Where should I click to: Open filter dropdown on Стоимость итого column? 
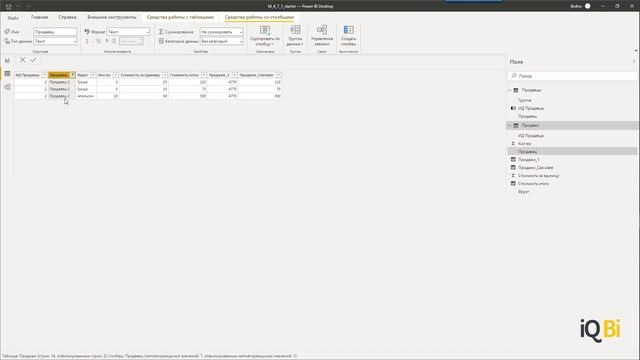[204, 75]
